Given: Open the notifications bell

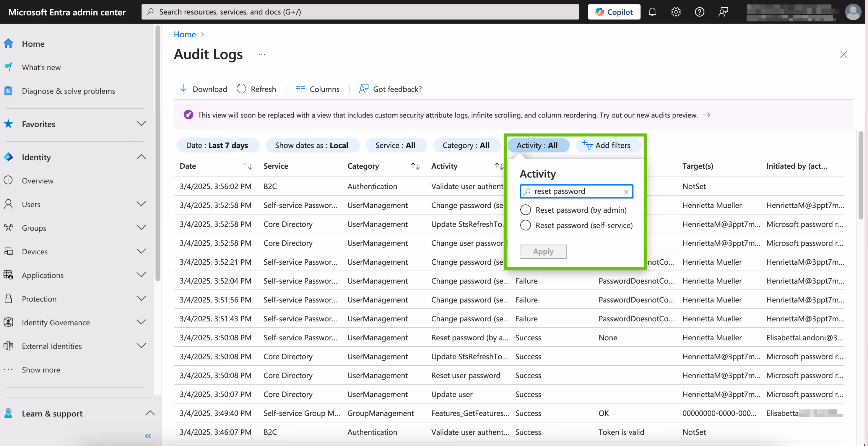Looking at the screenshot, I should [653, 12].
